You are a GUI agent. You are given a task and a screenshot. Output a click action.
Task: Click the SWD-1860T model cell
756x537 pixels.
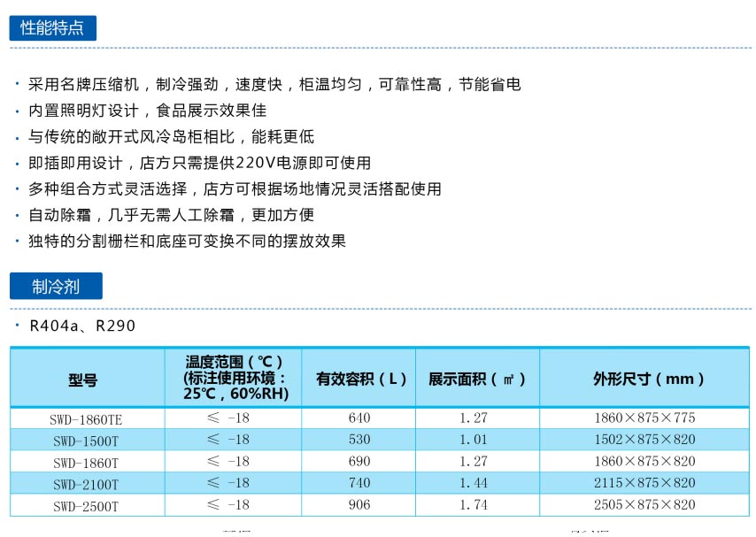[87, 462]
